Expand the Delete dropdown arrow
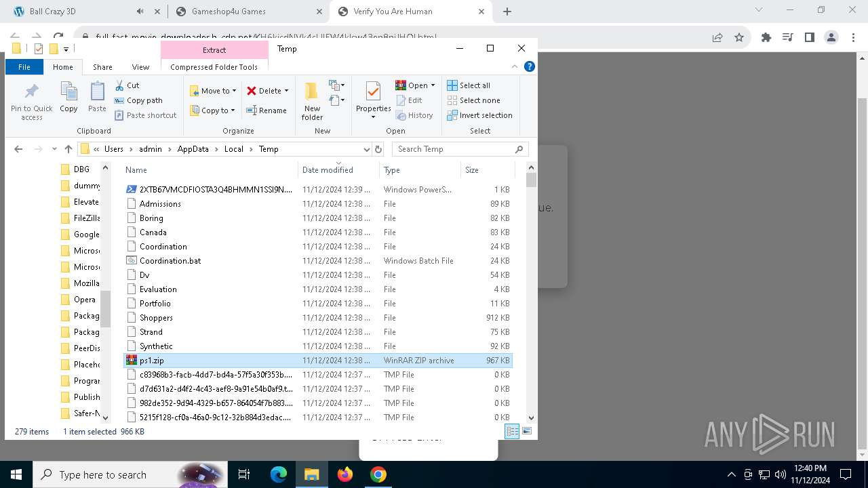868x488 pixels. (x=286, y=91)
